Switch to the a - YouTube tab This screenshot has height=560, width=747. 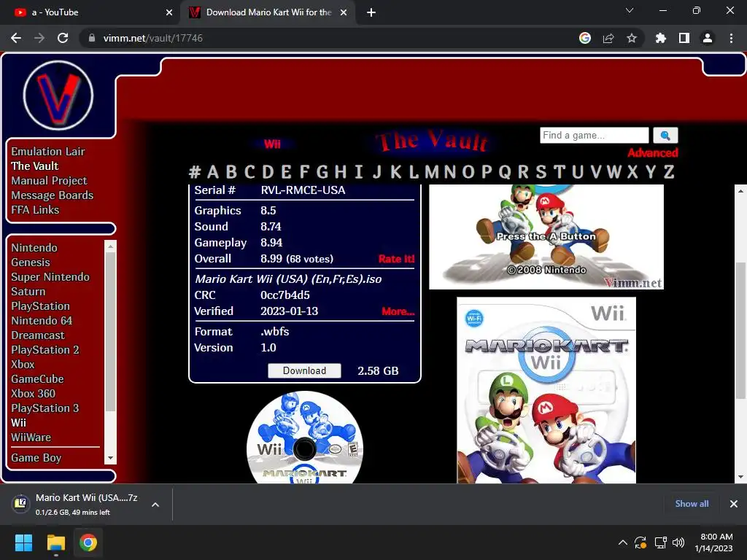tap(90, 12)
